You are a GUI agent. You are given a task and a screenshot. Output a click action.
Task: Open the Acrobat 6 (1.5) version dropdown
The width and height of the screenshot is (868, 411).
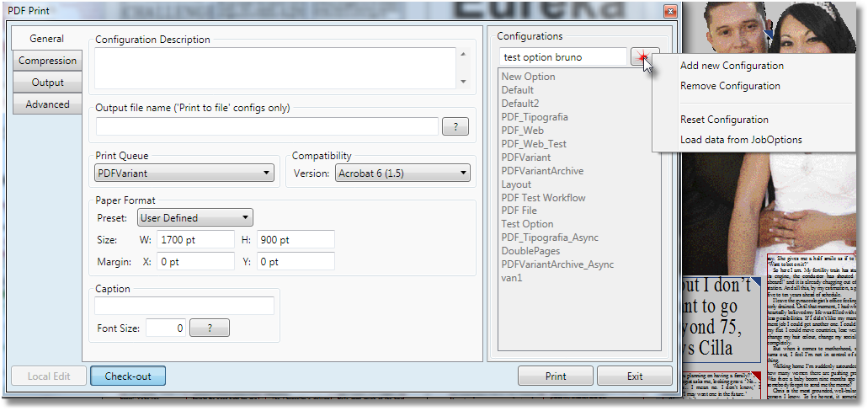tap(402, 173)
